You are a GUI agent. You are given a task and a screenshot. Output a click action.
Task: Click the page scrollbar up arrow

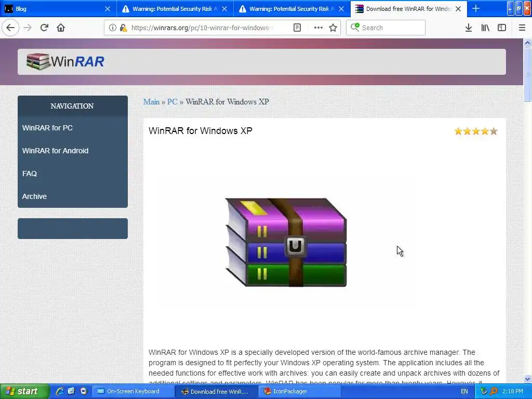(x=528, y=43)
